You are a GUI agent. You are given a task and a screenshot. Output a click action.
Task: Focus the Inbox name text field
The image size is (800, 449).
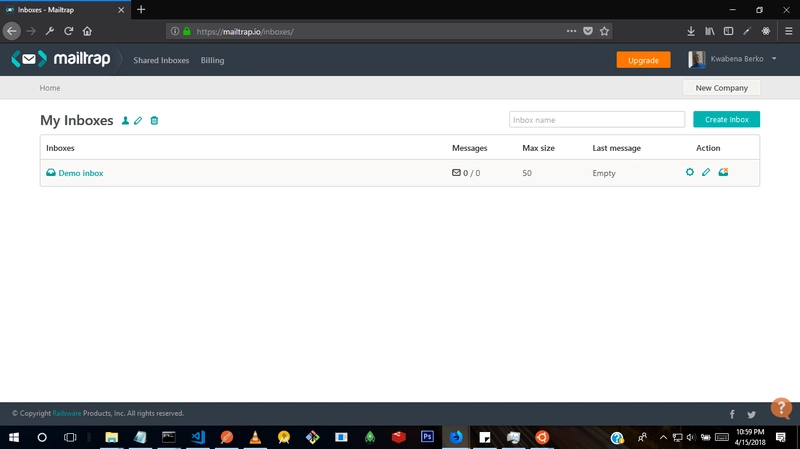pos(596,120)
